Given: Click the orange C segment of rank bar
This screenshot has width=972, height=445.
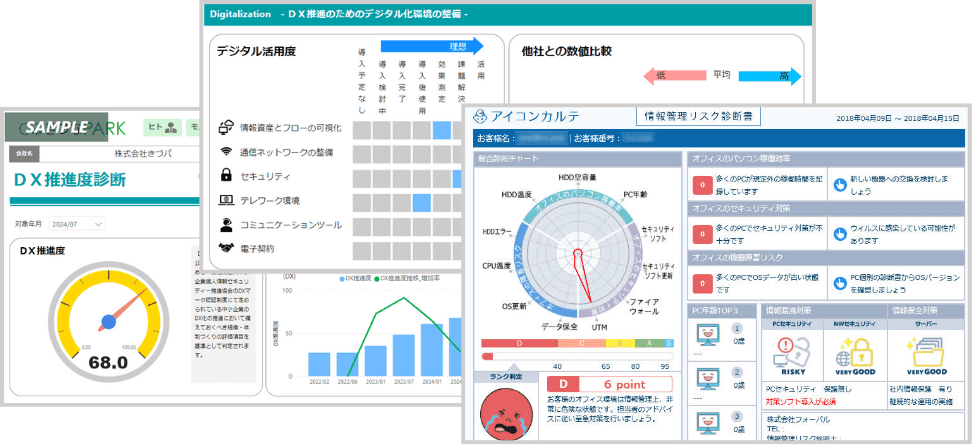Looking at the screenshot, I should click(582, 343).
